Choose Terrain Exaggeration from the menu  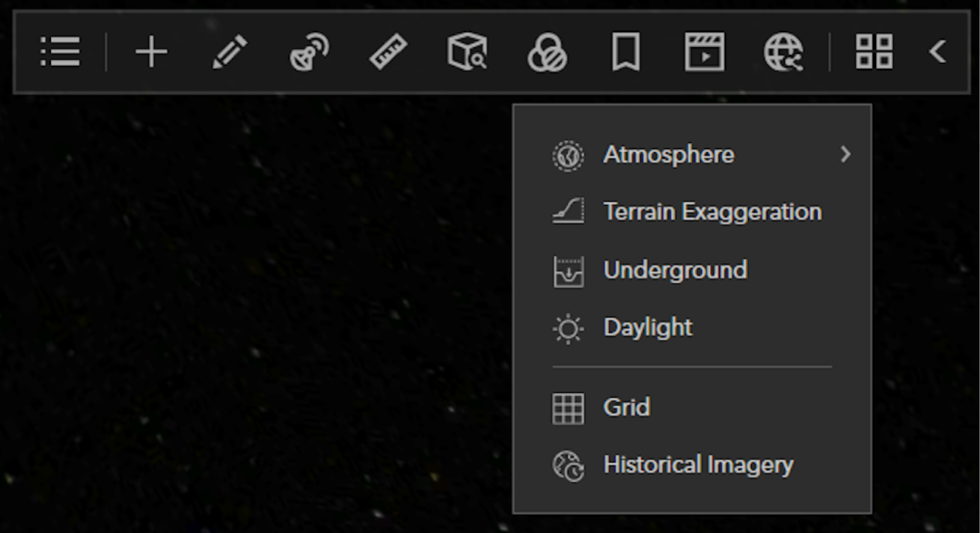click(x=714, y=212)
